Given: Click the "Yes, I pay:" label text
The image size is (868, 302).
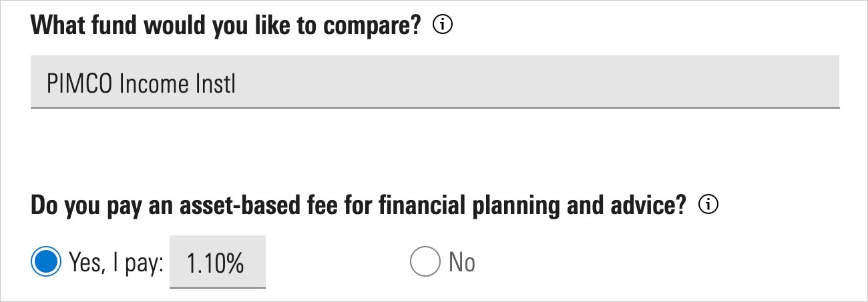Looking at the screenshot, I should 116,263.
